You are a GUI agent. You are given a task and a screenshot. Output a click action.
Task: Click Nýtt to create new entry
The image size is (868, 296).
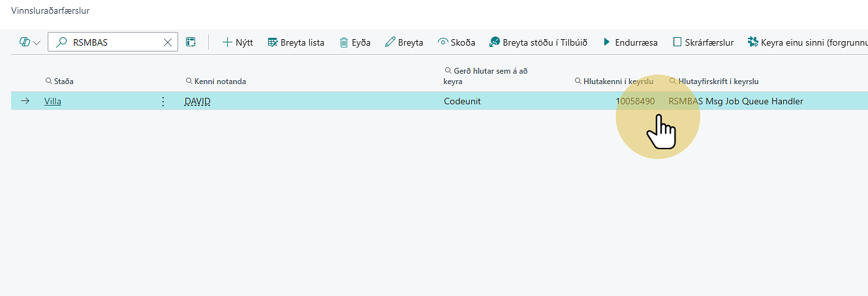[x=238, y=42]
